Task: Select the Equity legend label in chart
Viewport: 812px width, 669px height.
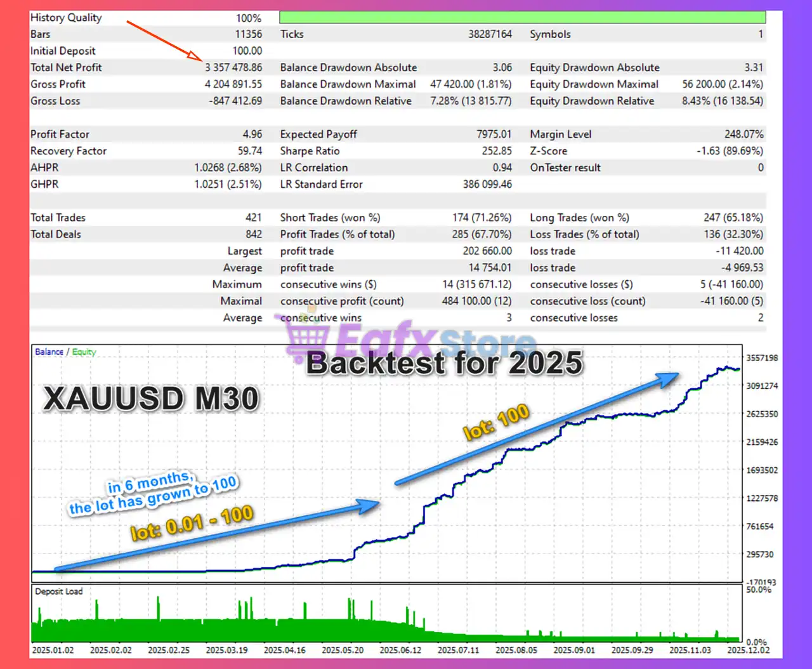Action: click(84, 352)
